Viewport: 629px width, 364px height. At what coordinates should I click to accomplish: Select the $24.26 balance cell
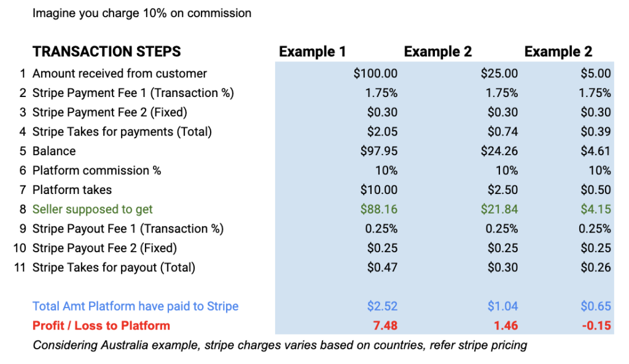499,151
